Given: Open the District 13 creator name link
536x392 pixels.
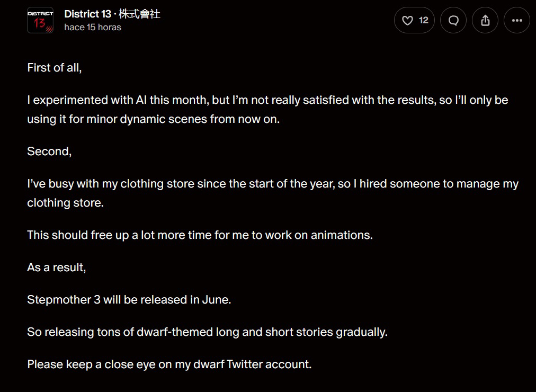Looking at the screenshot, I should point(88,14).
